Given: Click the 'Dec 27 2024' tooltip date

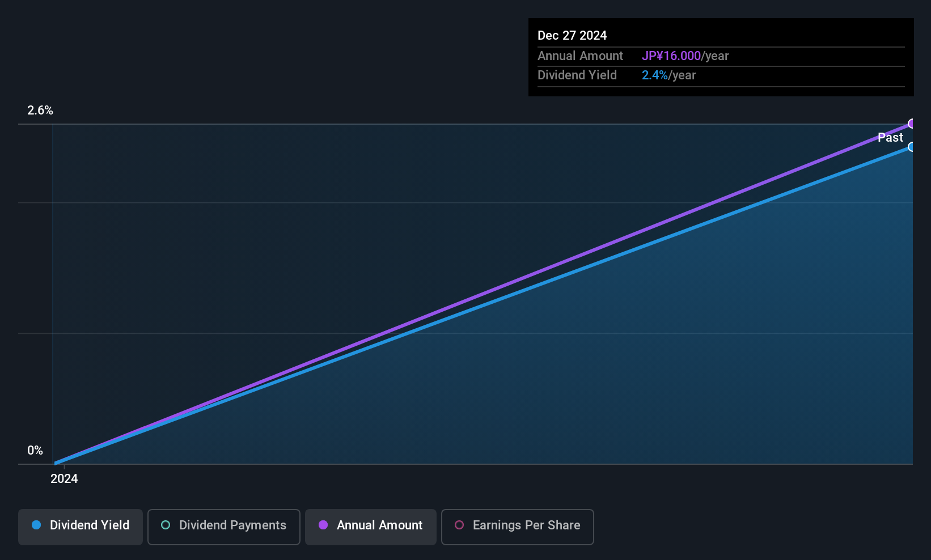Looking at the screenshot, I should click(x=572, y=35).
